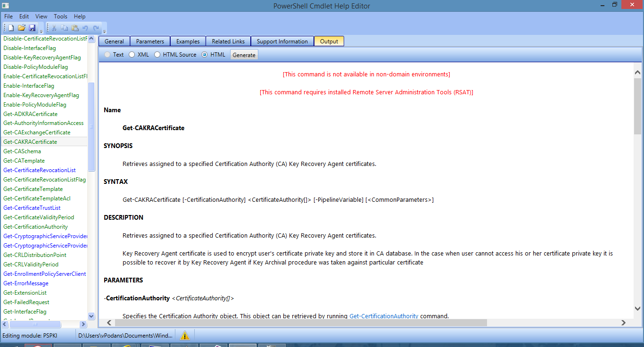Click the Copy toolbar icon
Viewport: 644px width, 347px height.
pyautogui.click(x=65, y=28)
